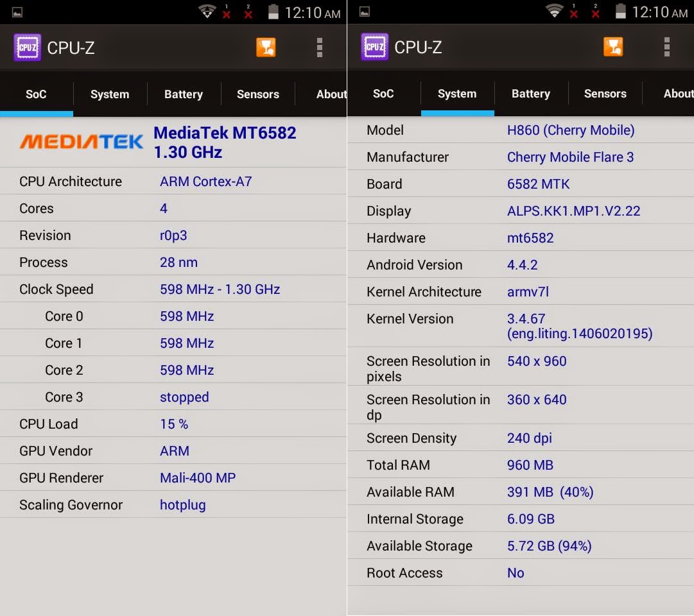
Task: Switch to Sensors tab in left screen
Action: point(258,94)
